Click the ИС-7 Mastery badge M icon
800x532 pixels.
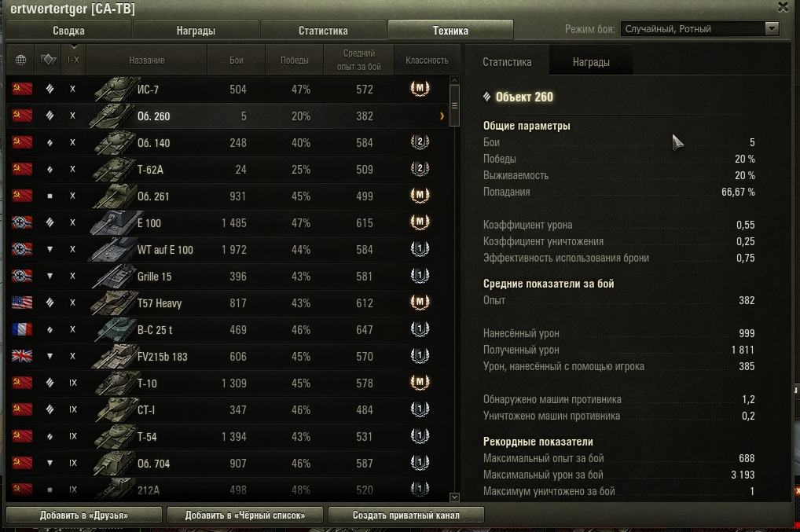tap(420, 89)
